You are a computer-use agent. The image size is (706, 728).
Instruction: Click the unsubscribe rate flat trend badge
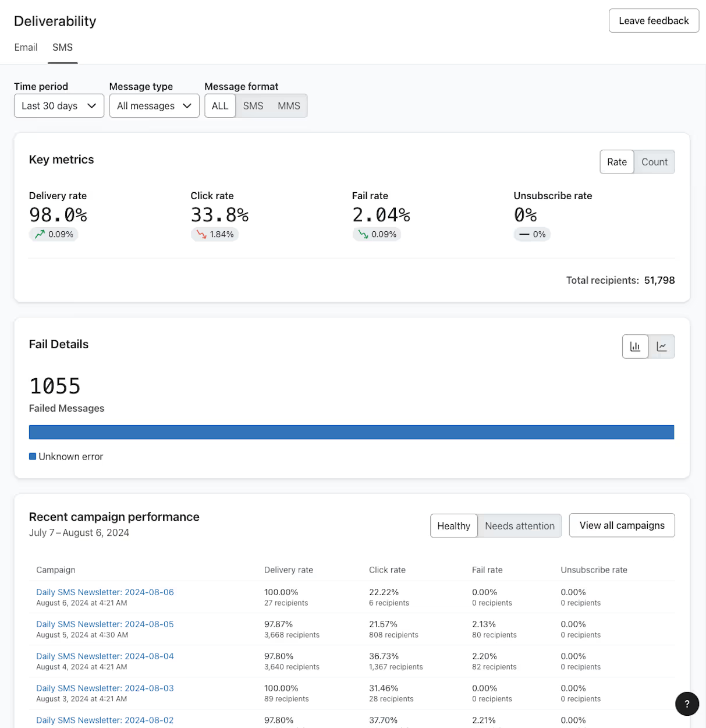tap(531, 234)
